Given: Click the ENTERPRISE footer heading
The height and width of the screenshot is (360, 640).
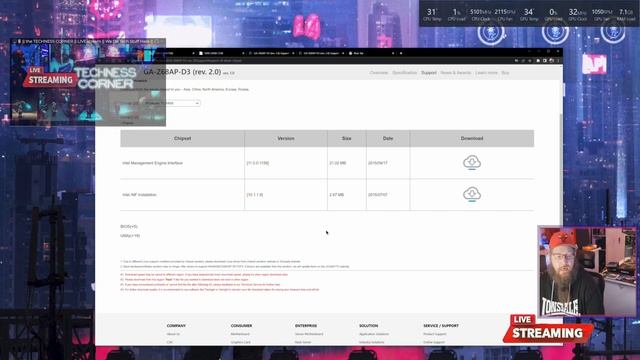Looking at the screenshot, I should pyautogui.click(x=306, y=326).
